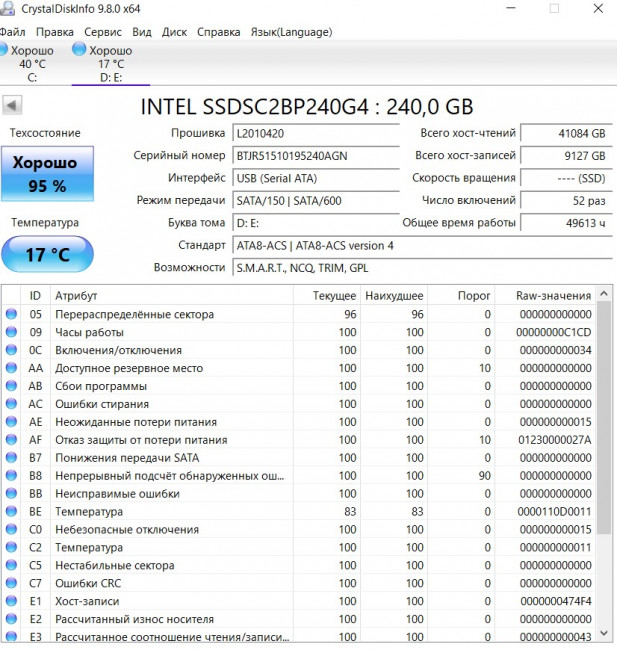Select raw value 0000110D0011
The height and width of the screenshot is (650, 617).
click(x=554, y=512)
